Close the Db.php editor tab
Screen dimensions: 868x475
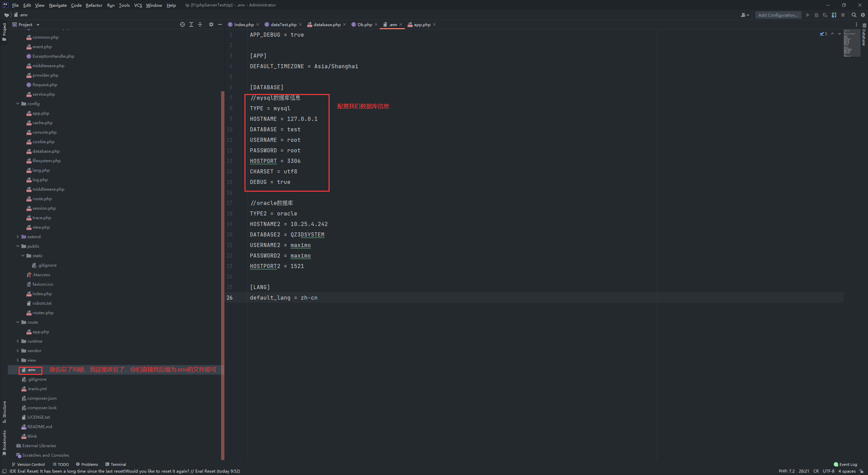pyautogui.click(x=376, y=24)
